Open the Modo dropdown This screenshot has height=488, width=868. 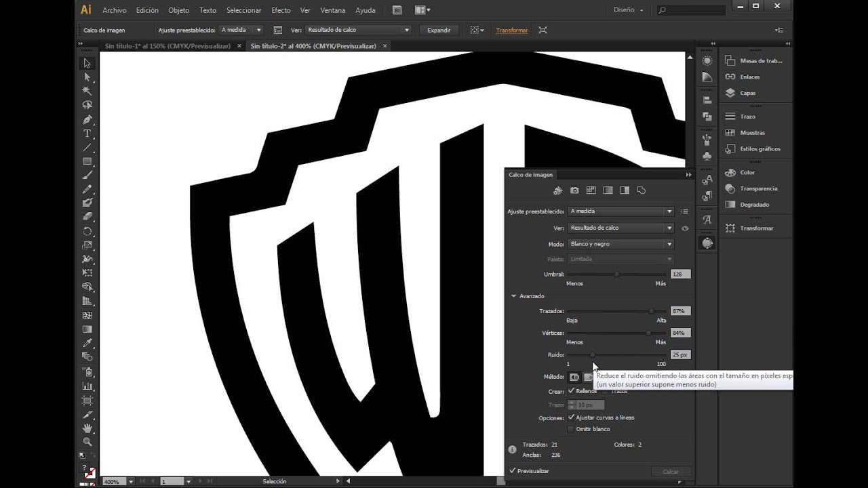(x=620, y=244)
